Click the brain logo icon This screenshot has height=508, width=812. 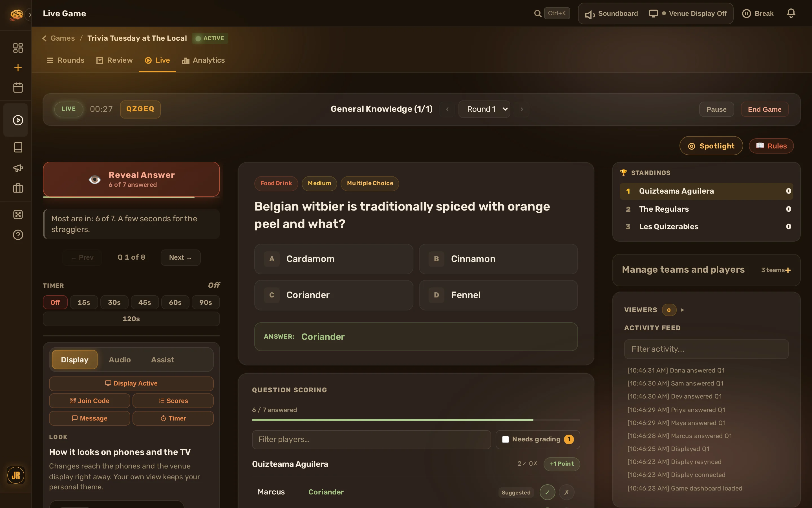click(x=16, y=14)
